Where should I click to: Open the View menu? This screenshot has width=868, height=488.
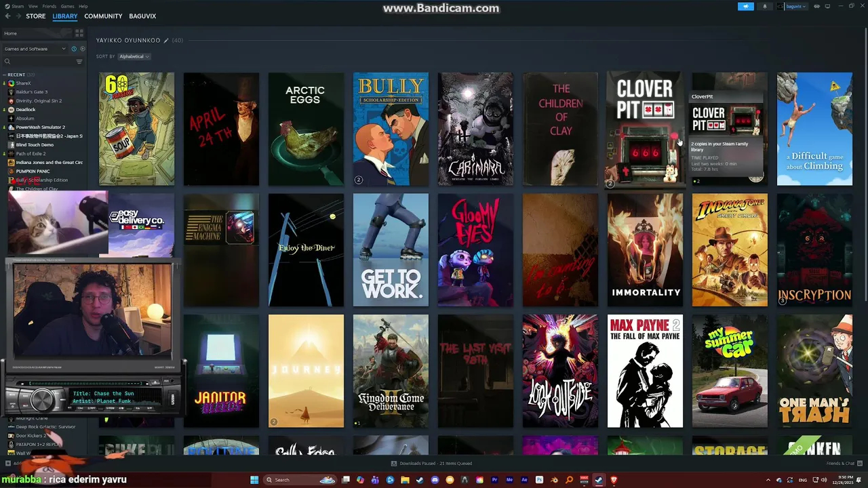coord(33,6)
